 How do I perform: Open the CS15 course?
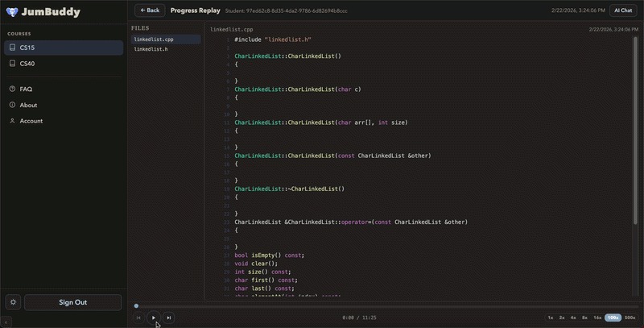coord(64,48)
